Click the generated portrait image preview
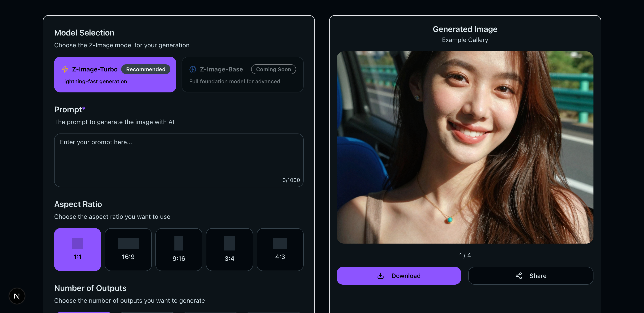This screenshot has height=313, width=644. pyautogui.click(x=465, y=147)
